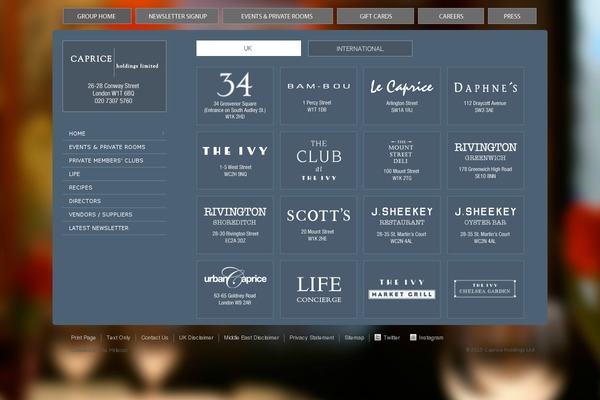
Task: Open the Urban Caprice tile
Action: tap(235, 289)
